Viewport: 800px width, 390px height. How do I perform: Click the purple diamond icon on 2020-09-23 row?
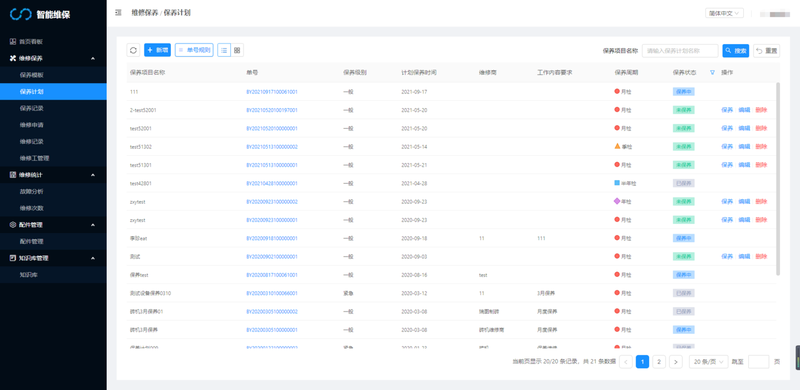coord(617,201)
